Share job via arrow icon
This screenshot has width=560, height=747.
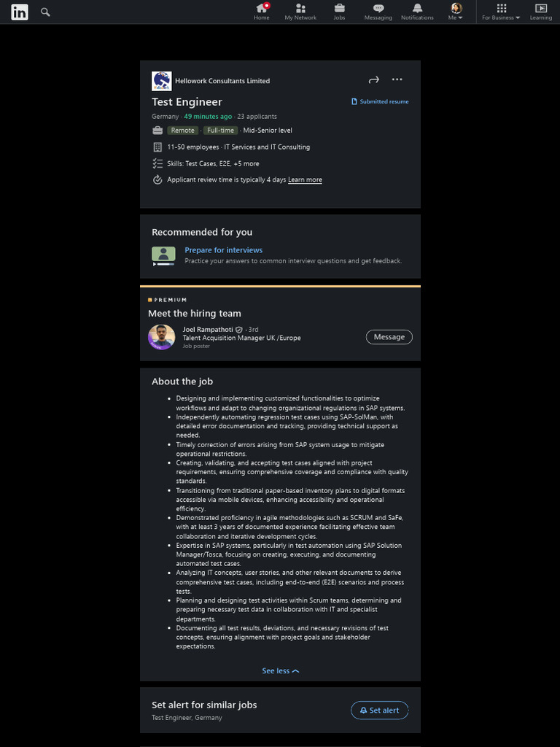pos(374,80)
